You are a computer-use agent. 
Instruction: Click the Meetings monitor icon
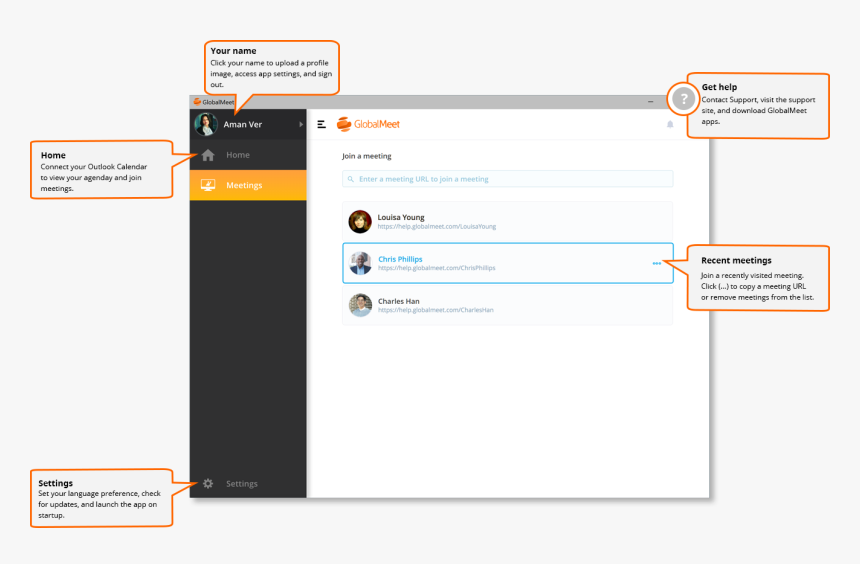point(208,185)
